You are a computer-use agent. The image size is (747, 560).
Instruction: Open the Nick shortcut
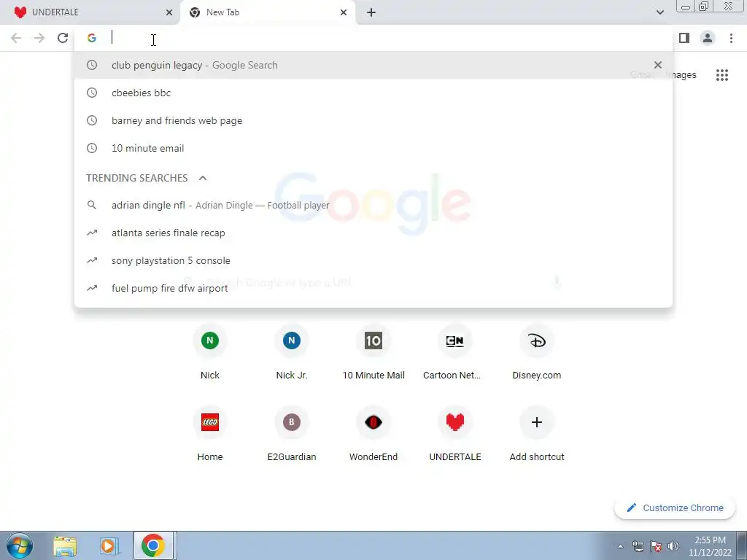click(x=210, y=352)
